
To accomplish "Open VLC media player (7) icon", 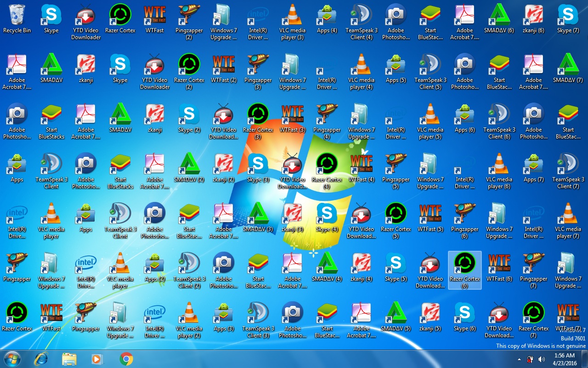I will (568, 221).
